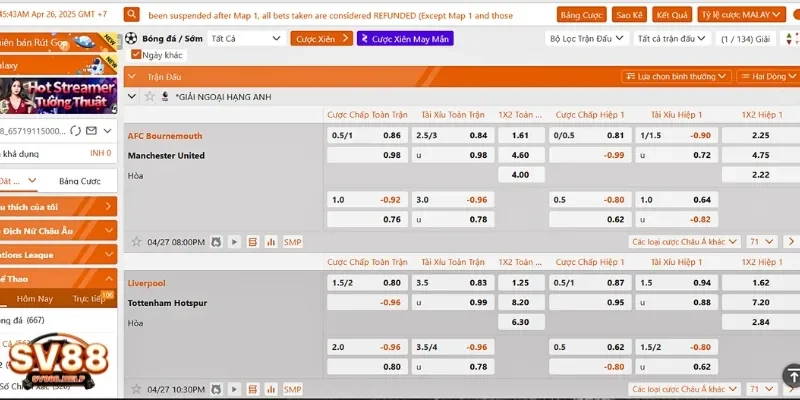This screenshot has height=400, width=800.
Task: Switch to the Hôm Nay tab
Action: click(x=35, y=298)
